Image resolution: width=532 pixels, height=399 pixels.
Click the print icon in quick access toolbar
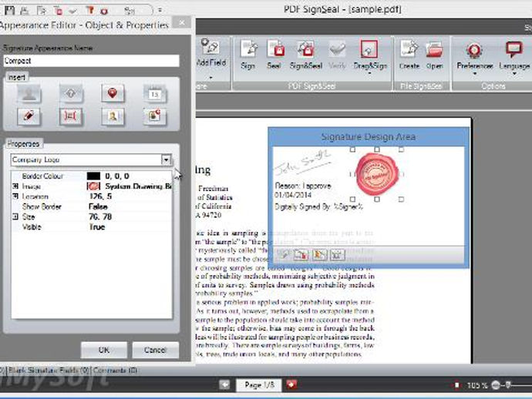point(25,11)
